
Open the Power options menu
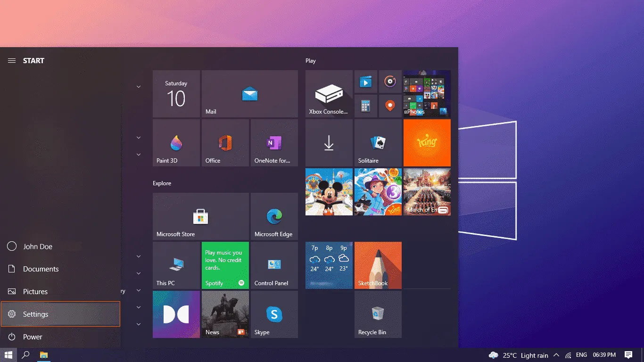[x=60, y=337]
